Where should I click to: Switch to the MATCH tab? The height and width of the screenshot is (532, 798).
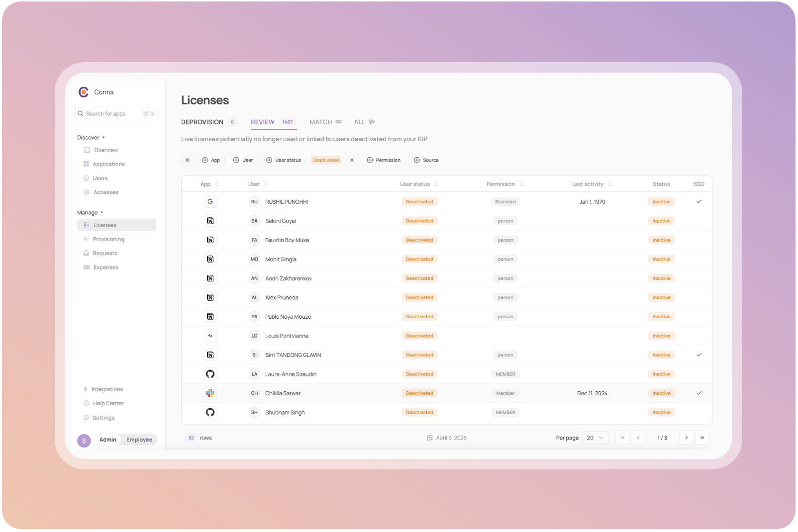321,122
